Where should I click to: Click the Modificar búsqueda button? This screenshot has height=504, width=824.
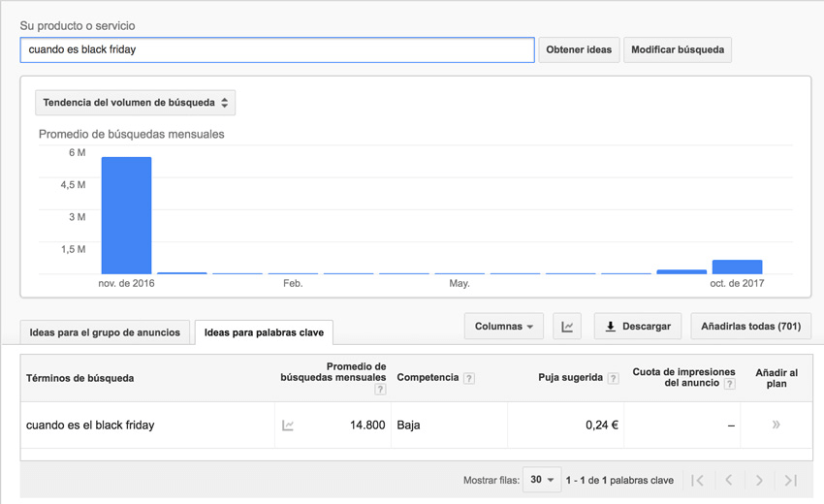tap(678, 50)
